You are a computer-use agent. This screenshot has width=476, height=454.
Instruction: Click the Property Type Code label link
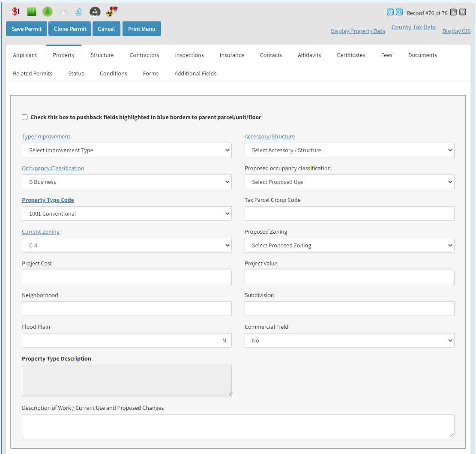point(48,200)
